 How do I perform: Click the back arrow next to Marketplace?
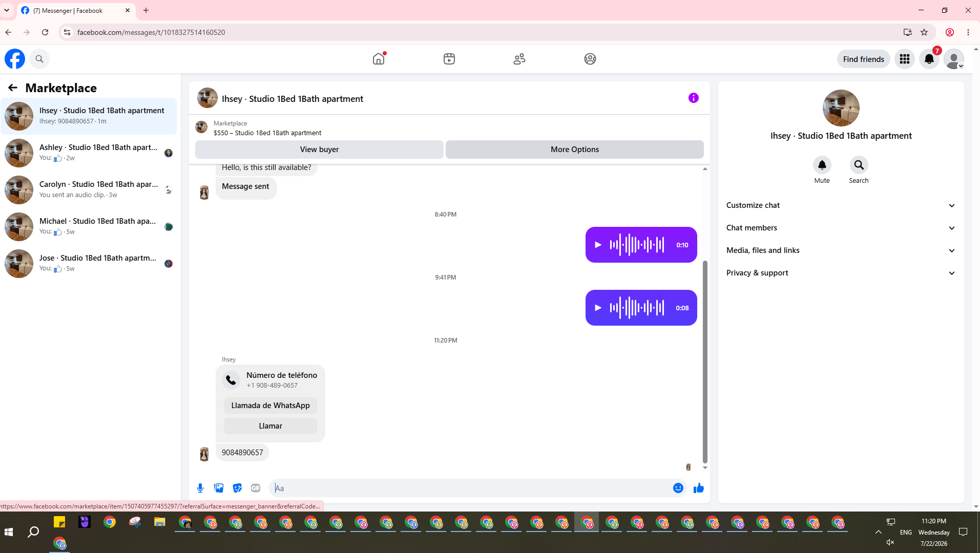click(x=13, y=88)
